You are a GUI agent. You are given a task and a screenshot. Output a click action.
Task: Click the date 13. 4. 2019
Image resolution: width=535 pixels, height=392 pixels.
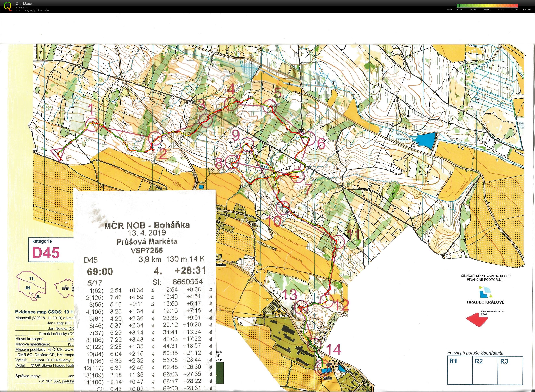[147, 233]
